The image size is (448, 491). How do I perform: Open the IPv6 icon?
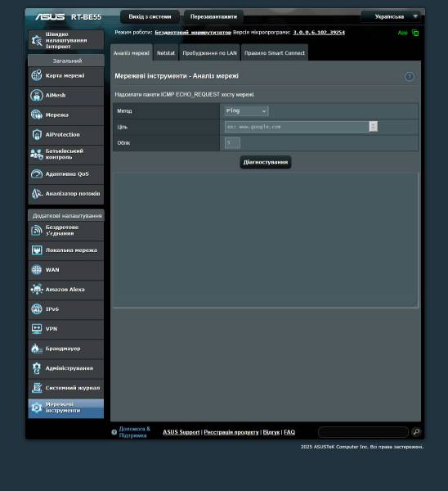tap(37, 309)
